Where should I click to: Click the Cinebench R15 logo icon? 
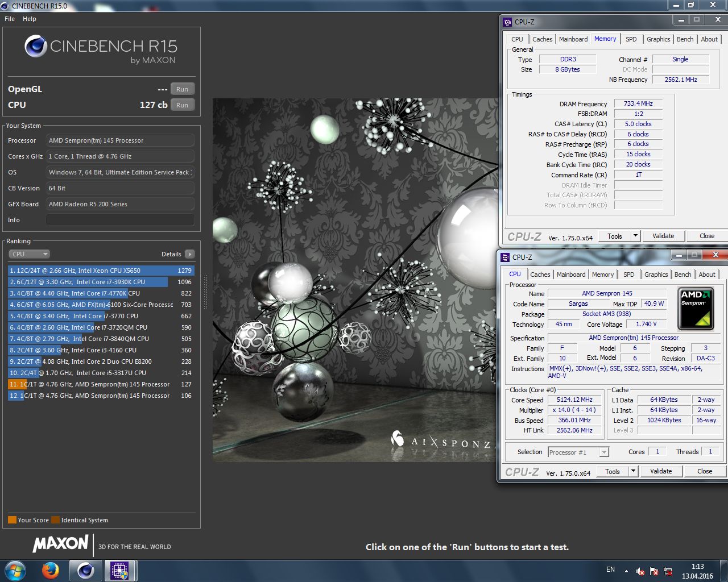[36, 46]
